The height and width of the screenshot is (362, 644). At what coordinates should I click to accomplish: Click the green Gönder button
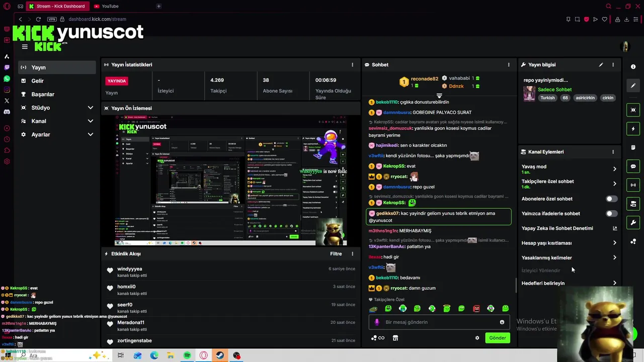click(498, 338)
